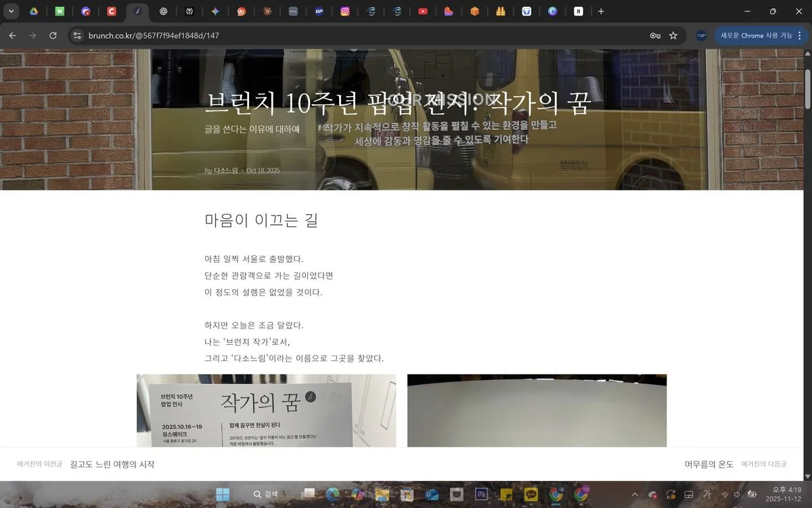Bookmark this page with the star icon
812x508 pixels.
[x=673, y=35]
